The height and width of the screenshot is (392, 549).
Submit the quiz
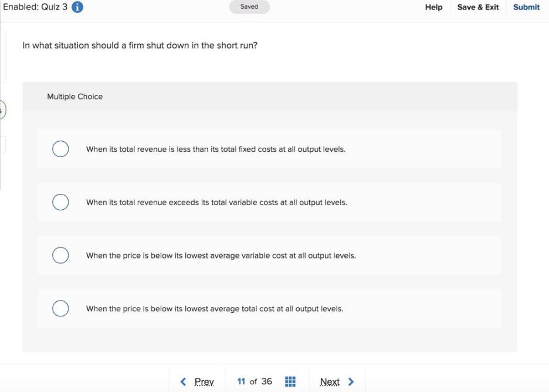pos(526,7)
